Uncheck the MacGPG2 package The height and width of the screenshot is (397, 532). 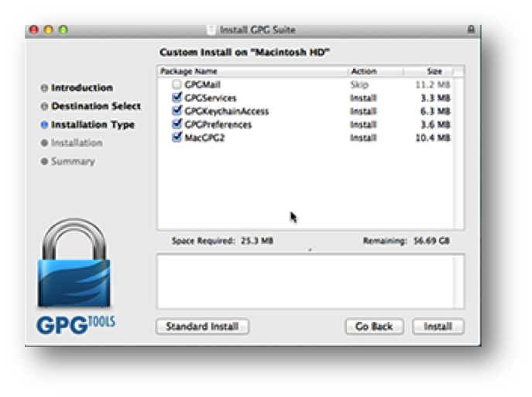point(177,137)
